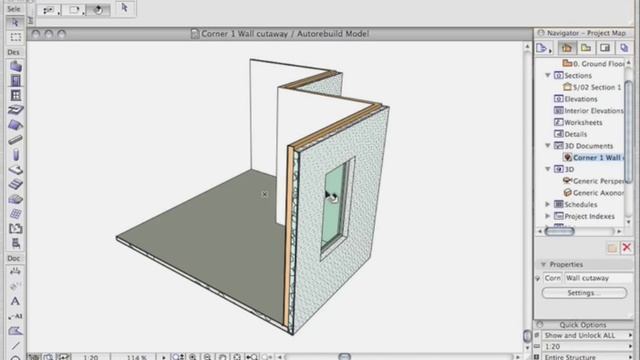The height and width of the screenshot is (360, 640).
Task: Collapse the 3D Documents tree node
Action: pos(548,146)
